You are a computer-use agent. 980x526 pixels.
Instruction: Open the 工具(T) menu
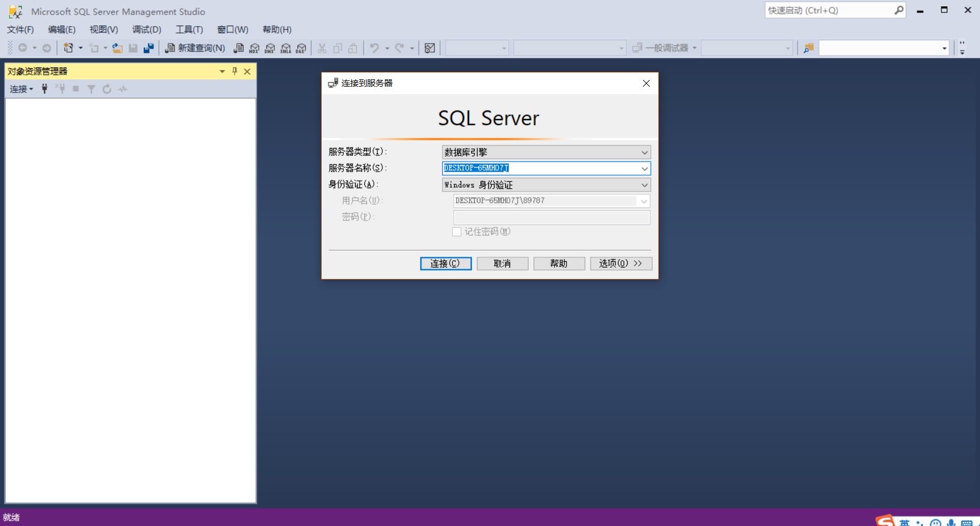(x=189, y=29)
